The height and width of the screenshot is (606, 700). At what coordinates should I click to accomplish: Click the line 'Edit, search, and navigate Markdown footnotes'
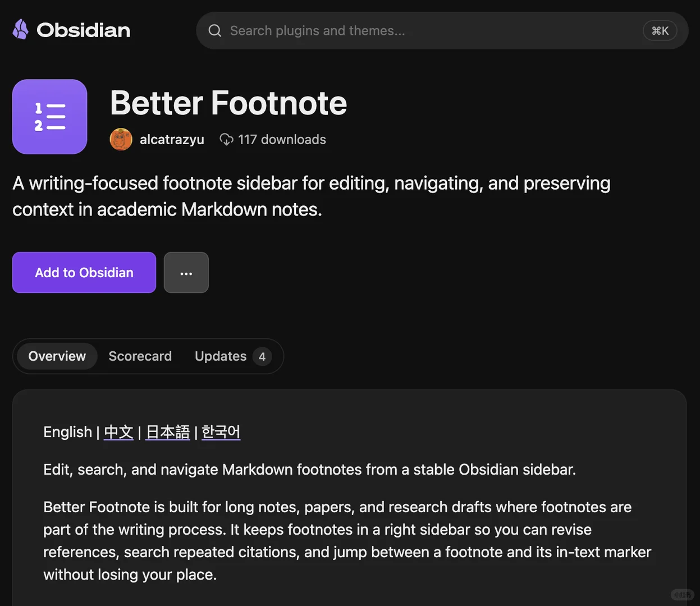click(x=310, y=470)
